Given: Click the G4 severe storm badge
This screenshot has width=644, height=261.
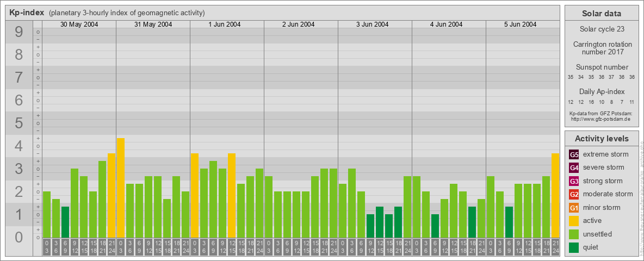Looking at the screenshot, I should pos(574,167).
